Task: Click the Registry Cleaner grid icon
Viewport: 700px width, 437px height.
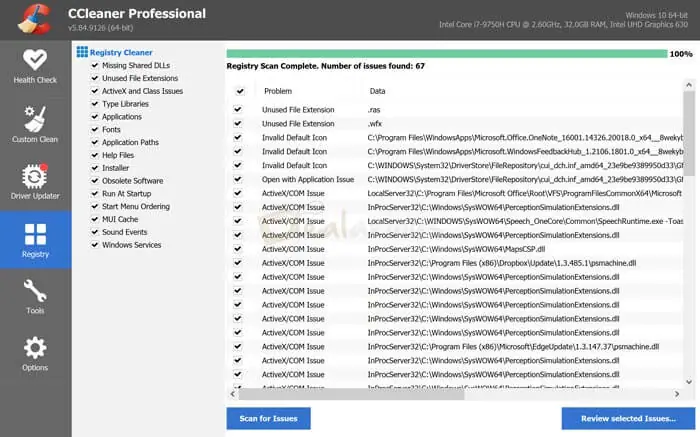Action: (x=82, y=52)
